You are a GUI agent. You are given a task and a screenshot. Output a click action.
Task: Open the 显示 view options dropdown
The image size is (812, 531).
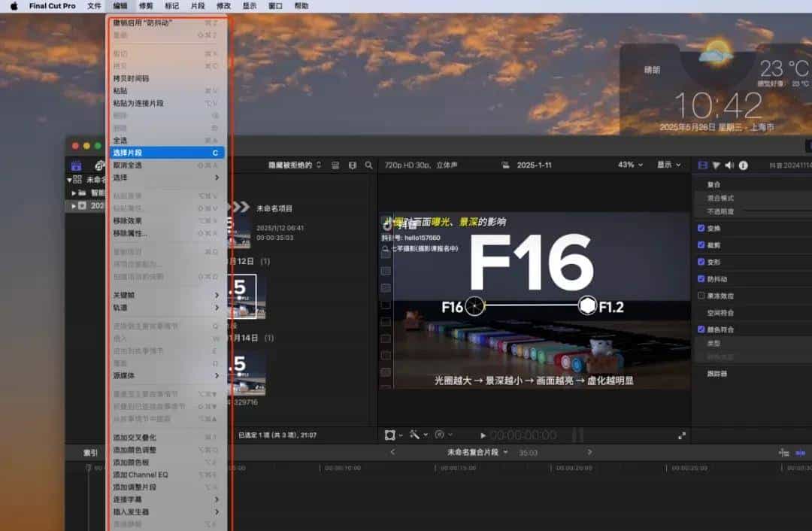click(x=669, y=164)
